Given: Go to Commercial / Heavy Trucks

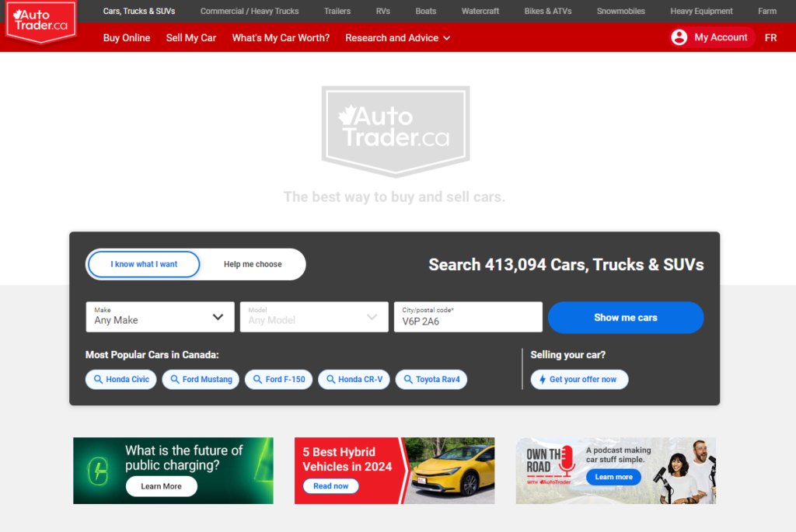Looking at the screenshot, I should pyautogui.click(x=250, y=11).
